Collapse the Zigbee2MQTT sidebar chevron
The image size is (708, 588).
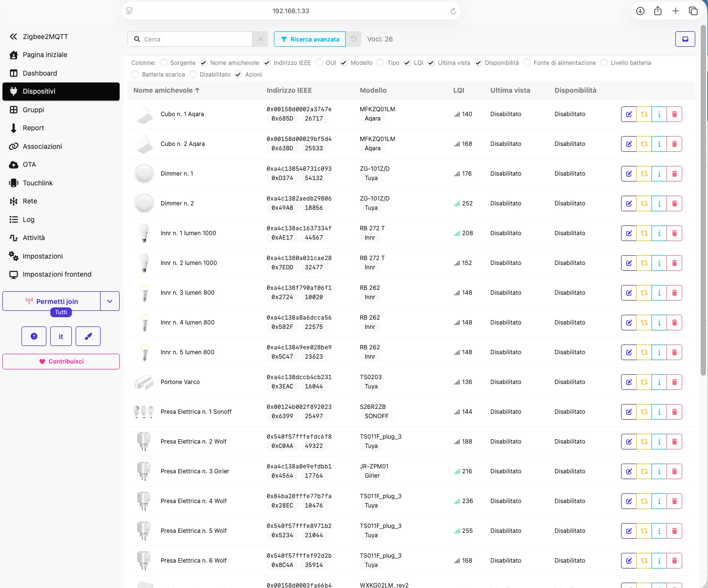pos(14,37)
